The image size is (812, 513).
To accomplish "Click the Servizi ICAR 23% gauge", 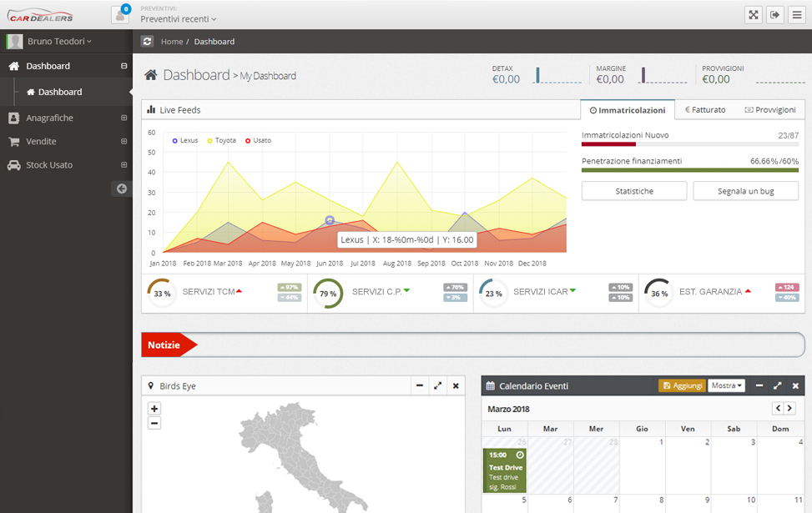I will 493,294.
